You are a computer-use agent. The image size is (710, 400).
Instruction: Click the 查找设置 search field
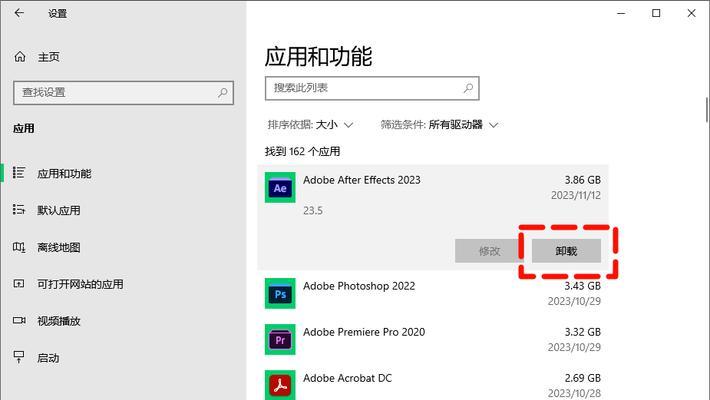(123, 93)
